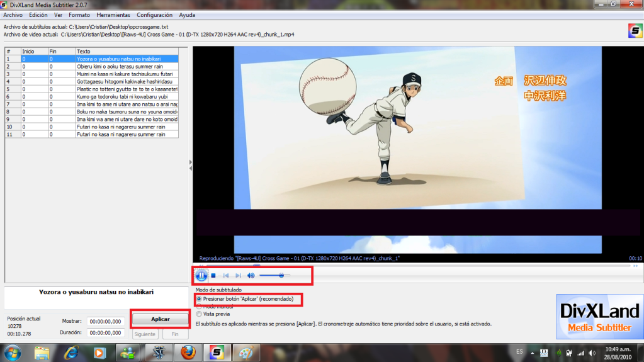The height and width of the screenshot is (362, 644).
Task: Open Firefox from taskbar
Action: tap(188, 353)
